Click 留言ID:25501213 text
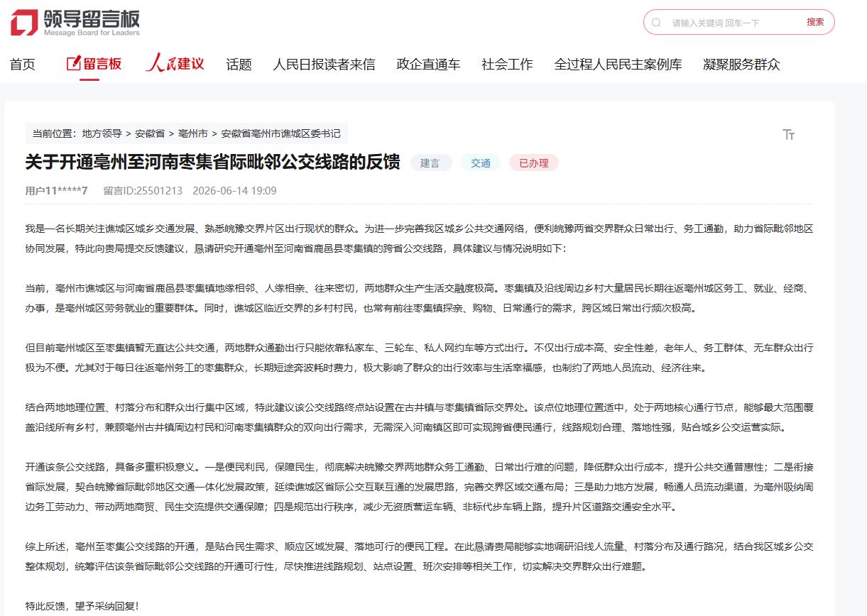This screenshot has height=616, width=867. click(143, 191)
